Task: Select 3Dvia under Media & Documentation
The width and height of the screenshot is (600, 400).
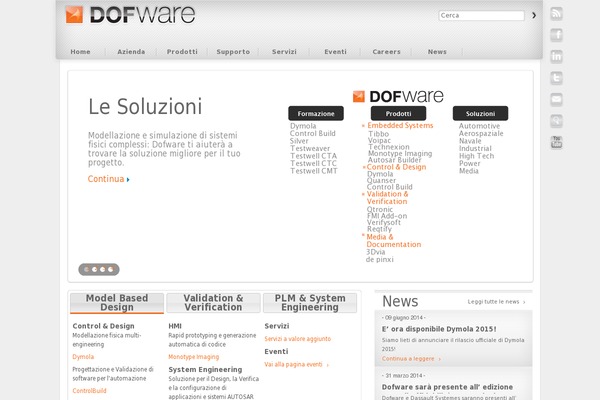Action: point(375,252)
